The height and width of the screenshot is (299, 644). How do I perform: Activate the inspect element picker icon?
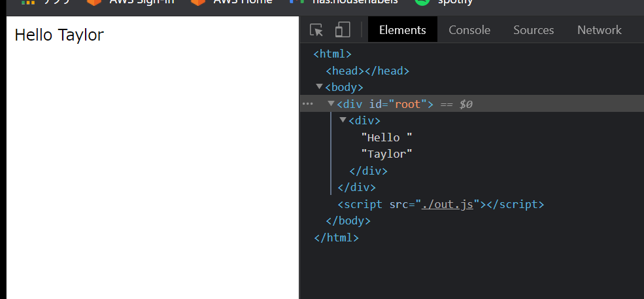[316, 30]
